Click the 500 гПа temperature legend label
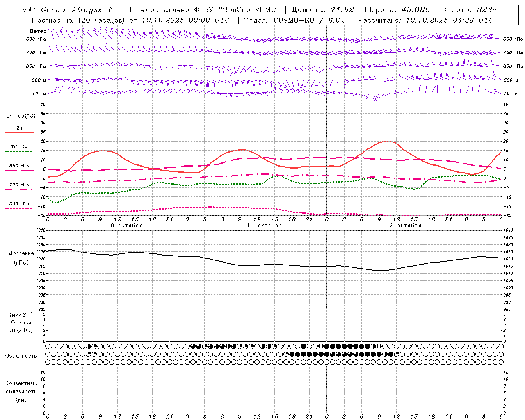 [x=19, y=204]
